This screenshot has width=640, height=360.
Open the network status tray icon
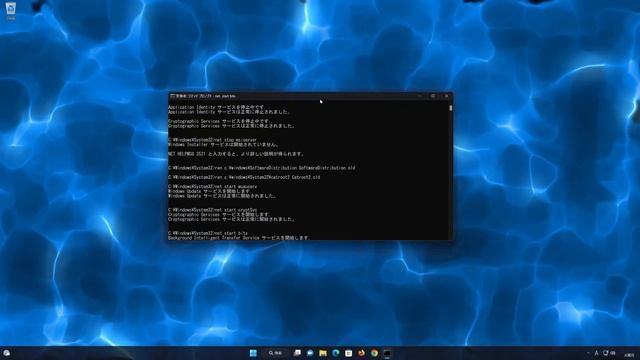606,353
